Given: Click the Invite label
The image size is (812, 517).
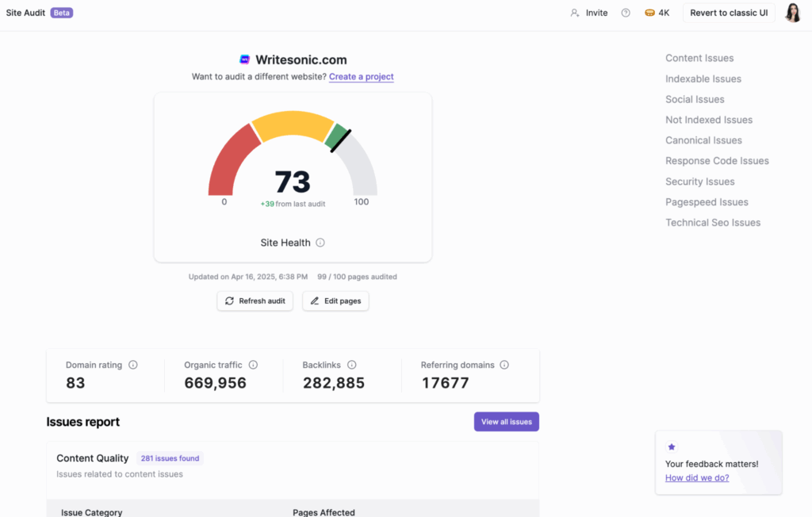Looking at the screenshot, I should pos(596,13).
